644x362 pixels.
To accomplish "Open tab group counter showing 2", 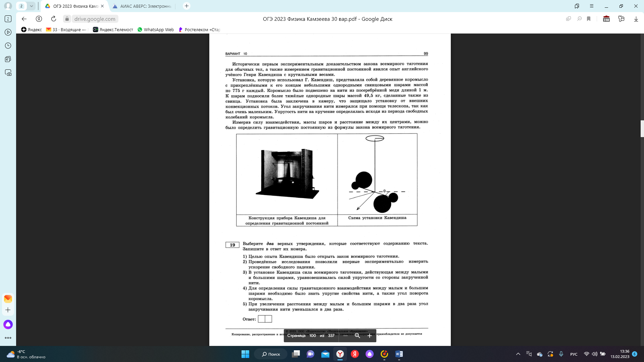I will click(21, 6).
